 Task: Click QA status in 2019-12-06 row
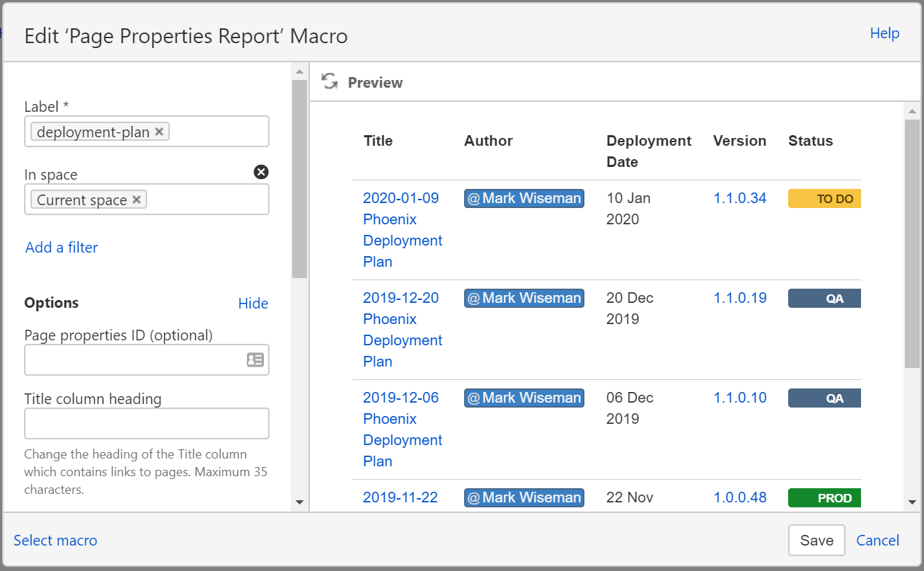pos(825,398)
